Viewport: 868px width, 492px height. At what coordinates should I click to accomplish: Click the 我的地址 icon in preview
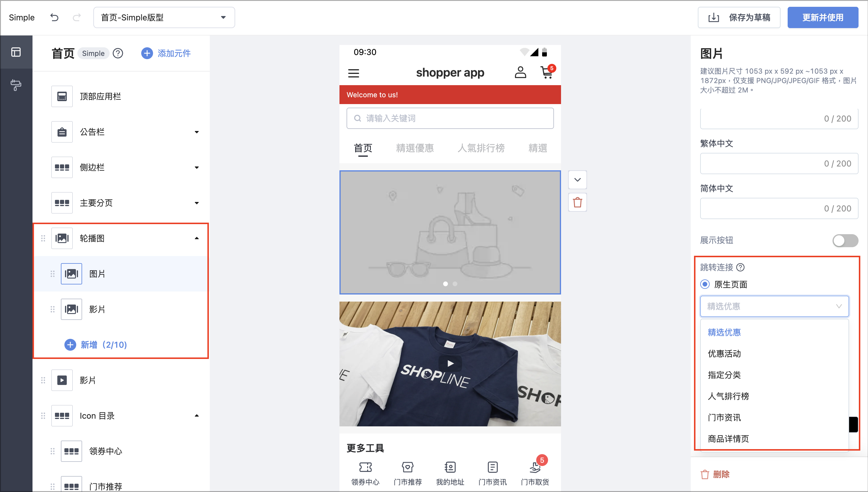pos(450,467)
